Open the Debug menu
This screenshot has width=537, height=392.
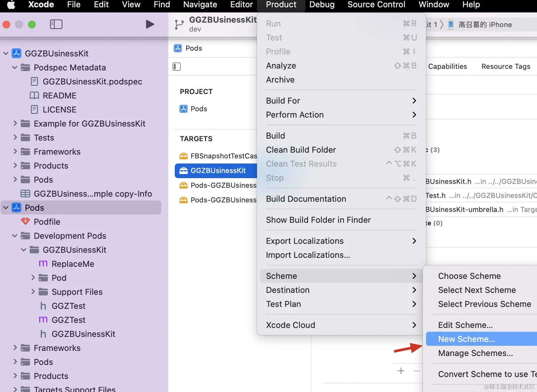[x=322, y=5]
